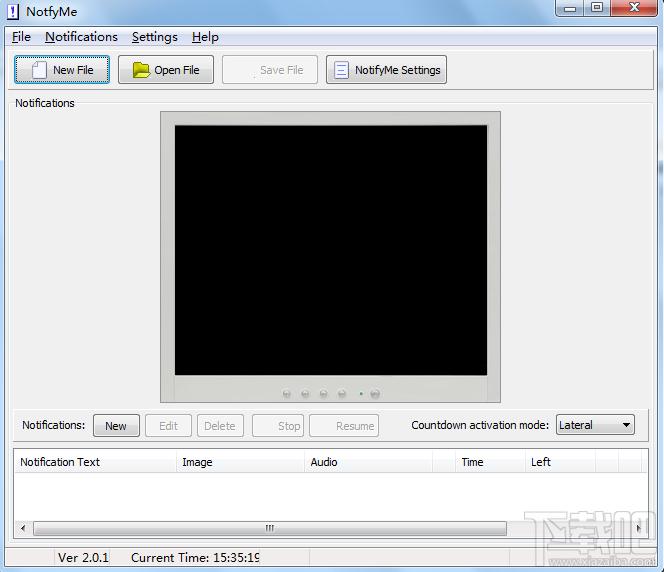This screenshot has width=664, height=572.
Task: Open the Help menu
Action: [x=205, y=37]
